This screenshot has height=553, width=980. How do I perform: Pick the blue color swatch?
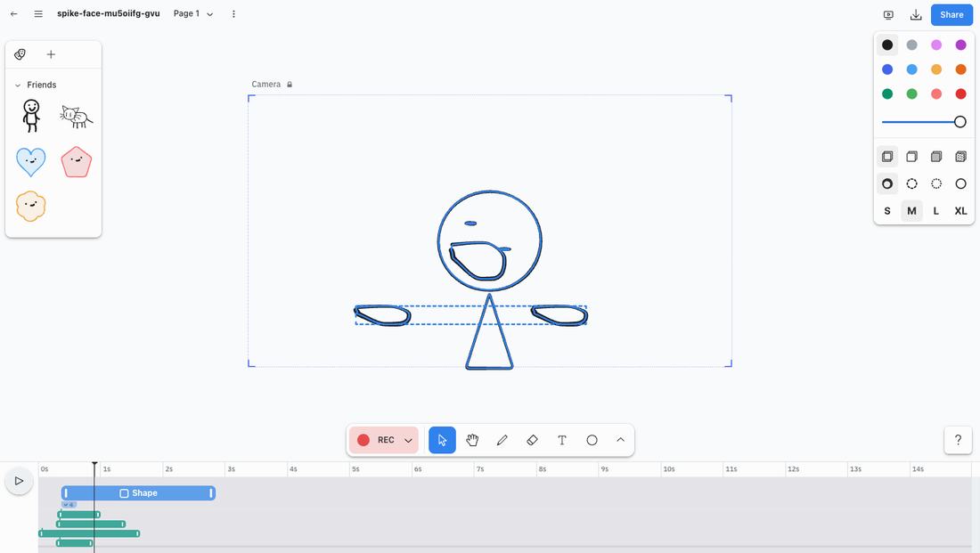(886, 69)
